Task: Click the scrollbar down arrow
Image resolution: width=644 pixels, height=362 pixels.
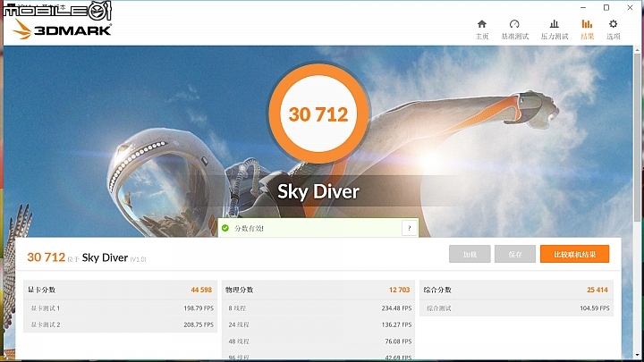Action: tap(638, 355)
